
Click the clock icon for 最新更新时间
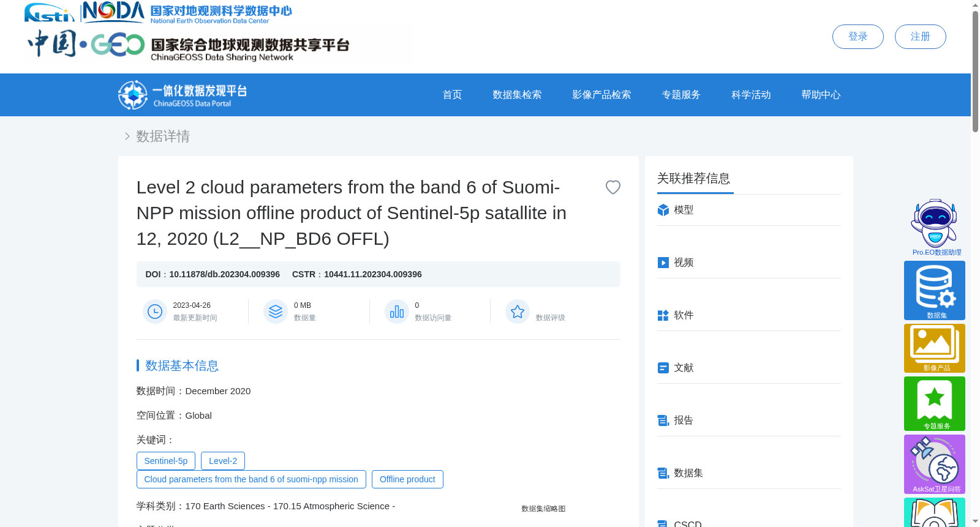pos(155,312)
